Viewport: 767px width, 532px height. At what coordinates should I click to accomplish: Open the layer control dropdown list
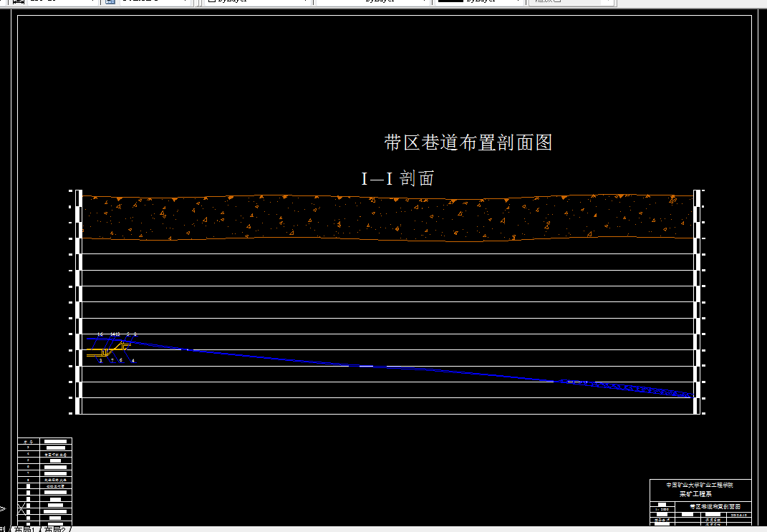(184, 2)
